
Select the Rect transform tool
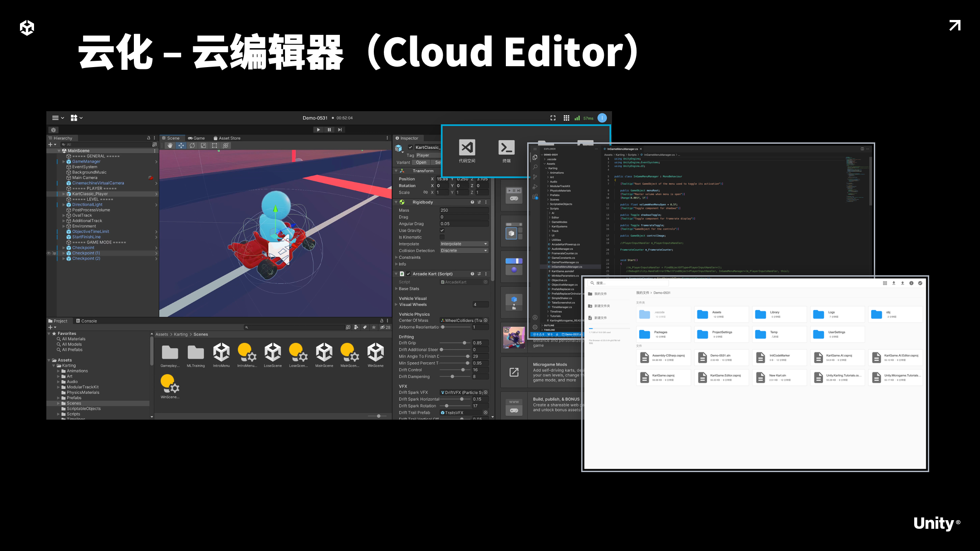[x=215, y=146]
